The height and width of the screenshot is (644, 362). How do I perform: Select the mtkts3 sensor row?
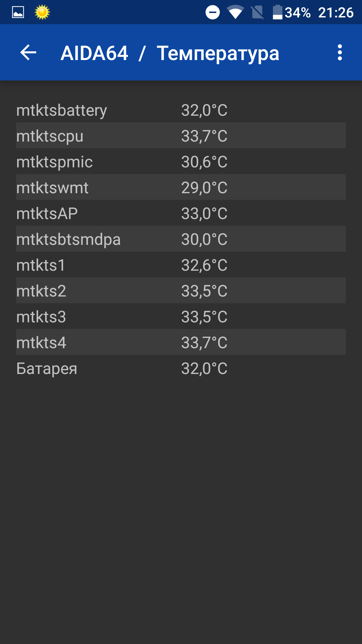click(x=181, y=317)
